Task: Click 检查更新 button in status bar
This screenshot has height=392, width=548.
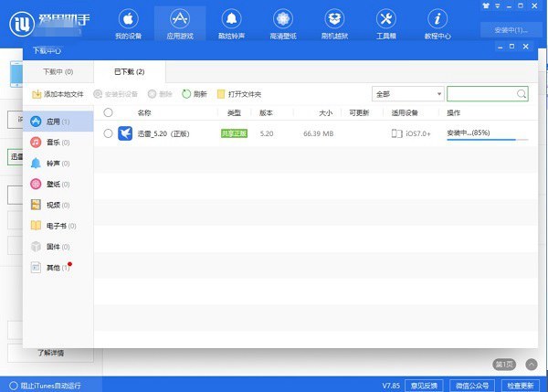Action: (521, 386)
